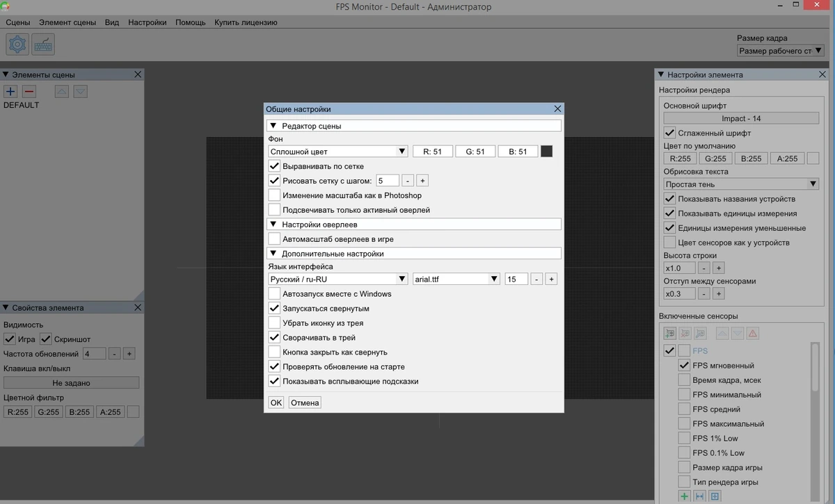The image size is (835, 504).
Task: Move scene element down arrow
Action: coord(80,92)
